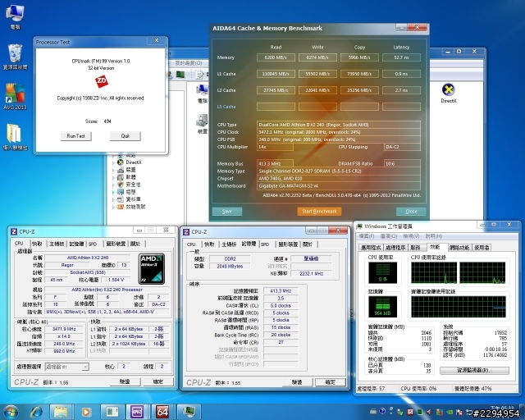The image size is (525, 420).
Task: Open Windows Explorer folder taskbar icon
Action: (61, 412)
